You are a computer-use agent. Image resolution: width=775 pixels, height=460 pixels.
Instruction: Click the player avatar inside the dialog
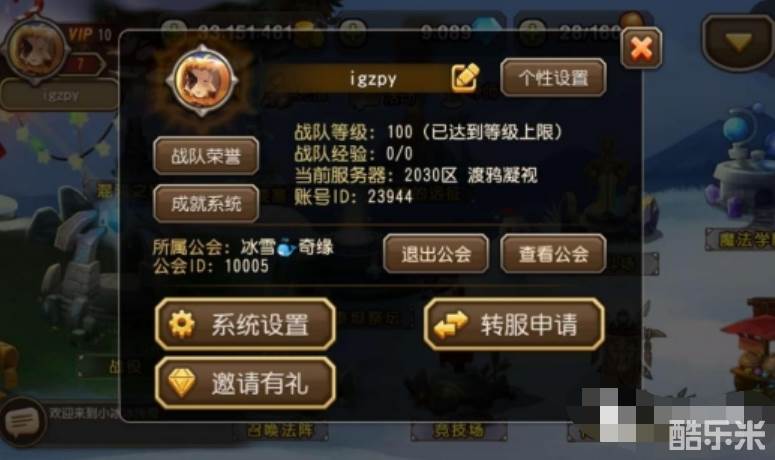(202, 81)
